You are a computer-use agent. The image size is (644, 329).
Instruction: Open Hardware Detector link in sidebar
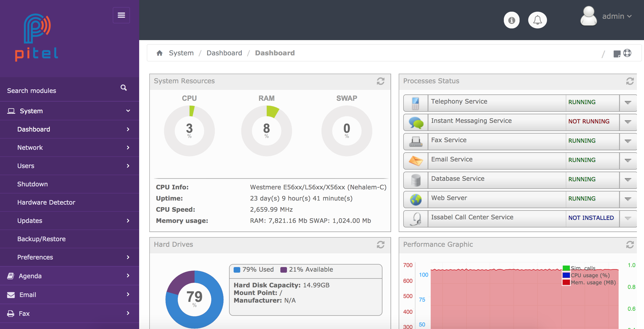pos(46,202)
